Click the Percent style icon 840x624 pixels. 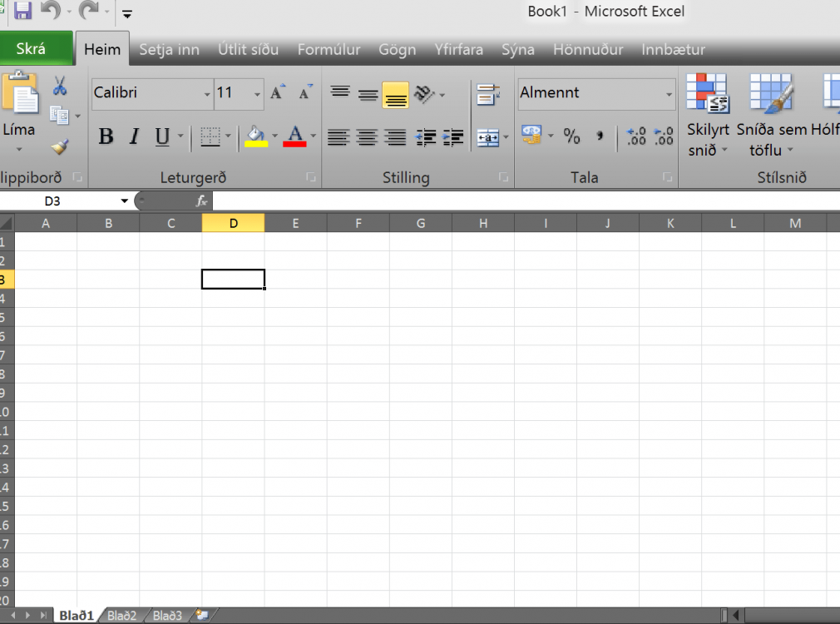tap(571, 136)
